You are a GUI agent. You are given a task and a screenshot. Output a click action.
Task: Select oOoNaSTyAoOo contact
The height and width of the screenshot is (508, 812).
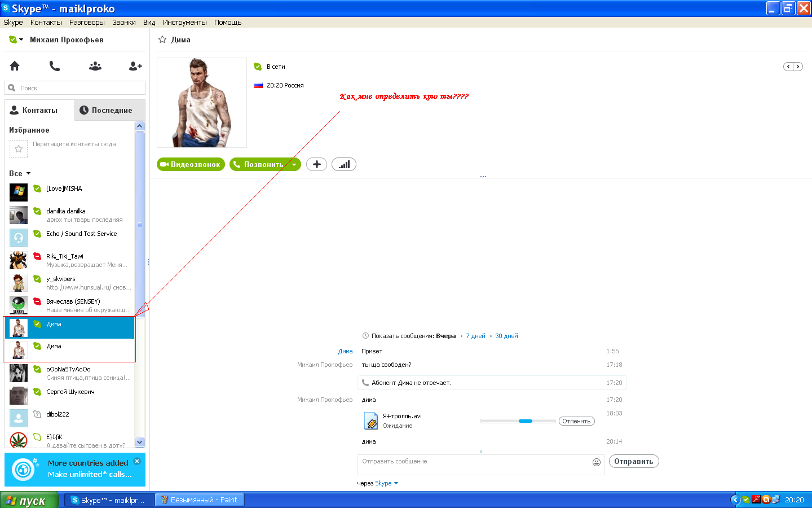pyautogui.click(x=70, y=373)
